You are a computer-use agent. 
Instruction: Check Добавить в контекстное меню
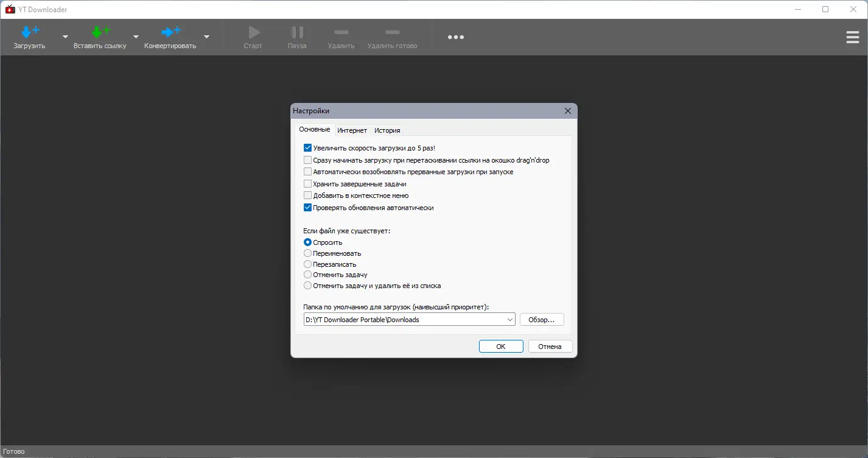307,196
